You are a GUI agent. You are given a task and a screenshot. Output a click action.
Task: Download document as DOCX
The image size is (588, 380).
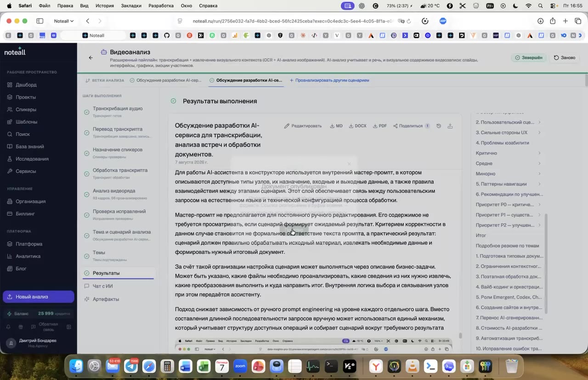(x=357, y=126)
